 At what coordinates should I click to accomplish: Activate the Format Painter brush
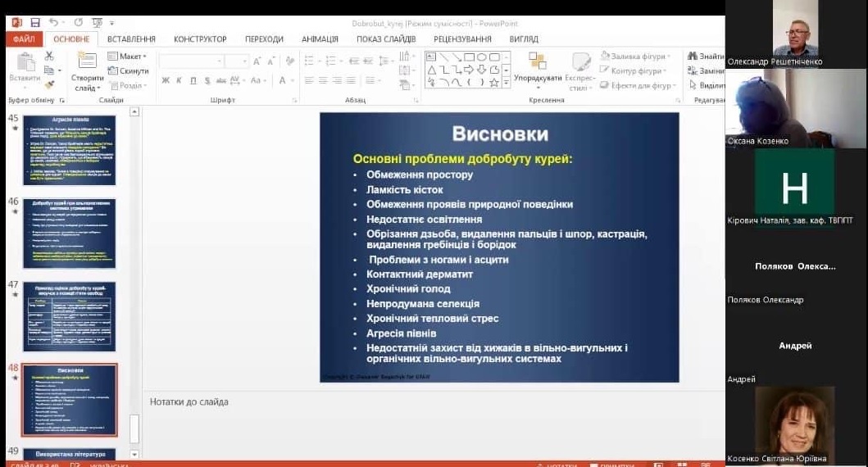pyautogui.click(x=49, y=84)
